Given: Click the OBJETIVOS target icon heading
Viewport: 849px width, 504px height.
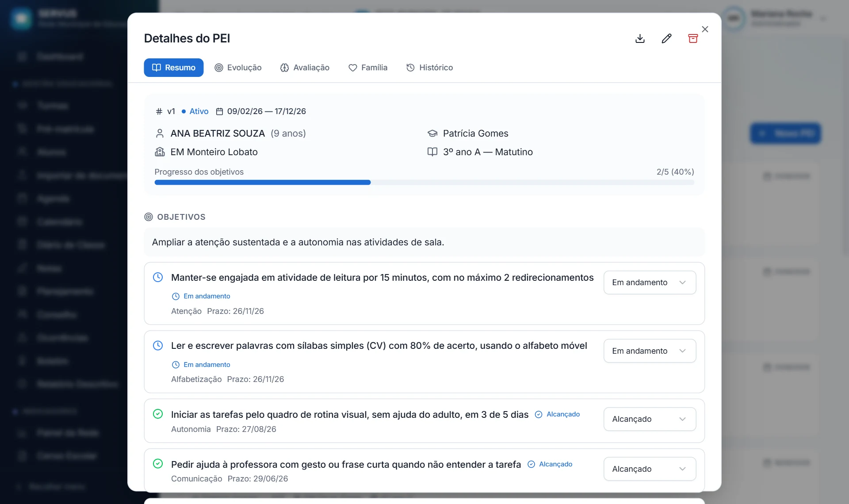Looking at the screenshot, I should pyautogui.click(x=149, y=217).
